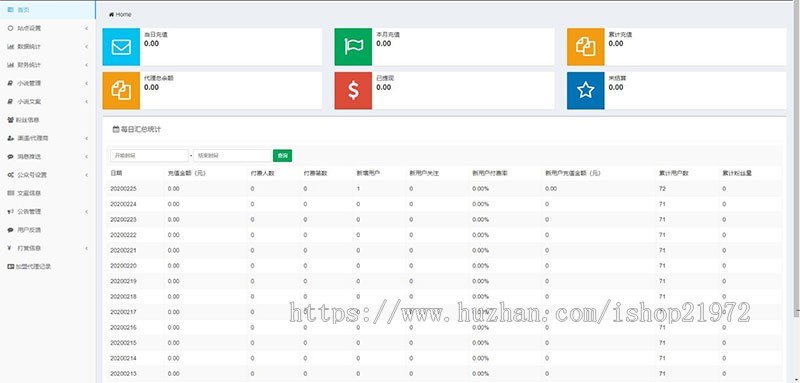The height and width of the screenshot is (383, 800).
Task: Click the blue star 未结算 tile
Action: point(586,91)
